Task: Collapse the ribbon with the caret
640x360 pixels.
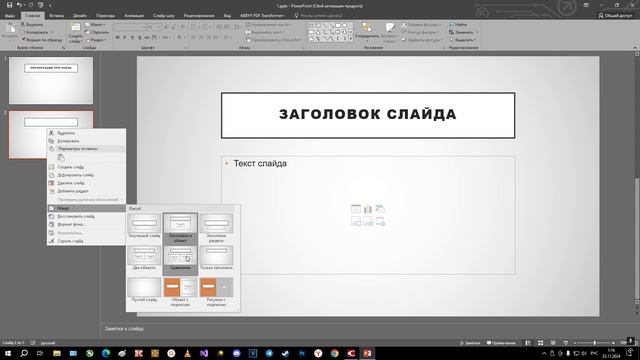Action: pyautogui.click(x=635, y=48)
